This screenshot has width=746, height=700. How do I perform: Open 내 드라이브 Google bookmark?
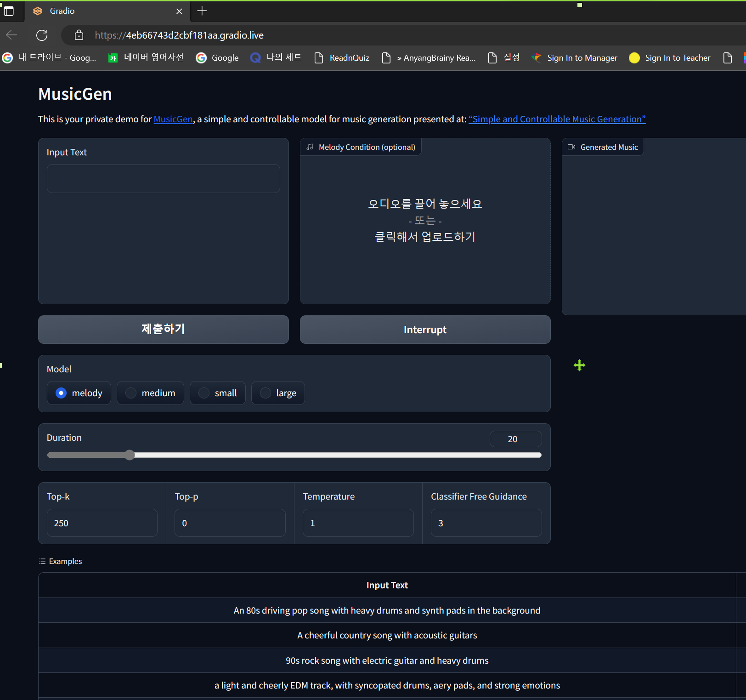(49, 58)
